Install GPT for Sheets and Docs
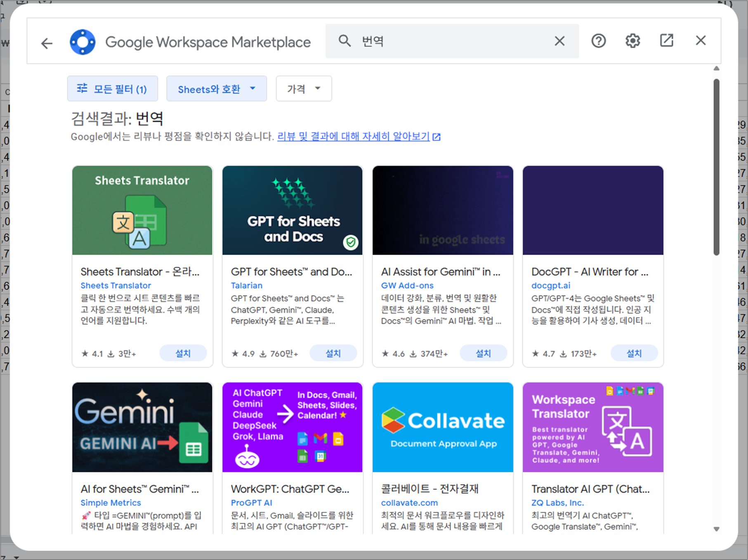Screen dimensions: 748x560 [333, 353]
